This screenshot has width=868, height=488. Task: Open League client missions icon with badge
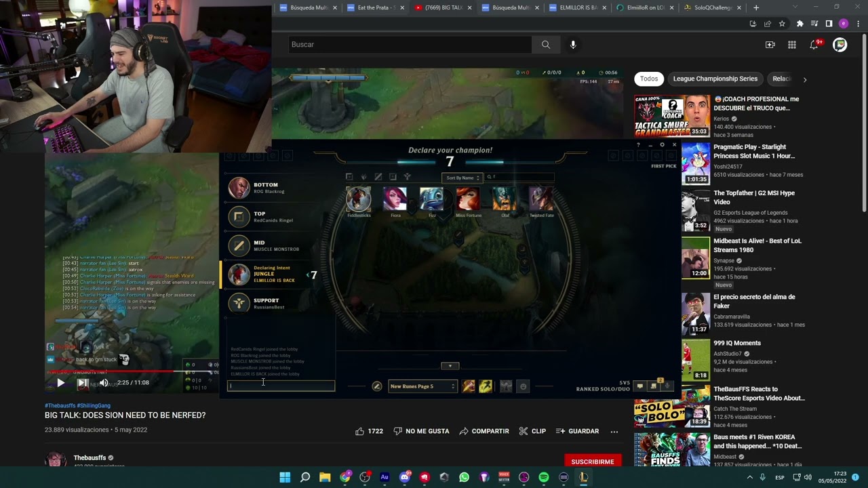(x=654, y=385)
